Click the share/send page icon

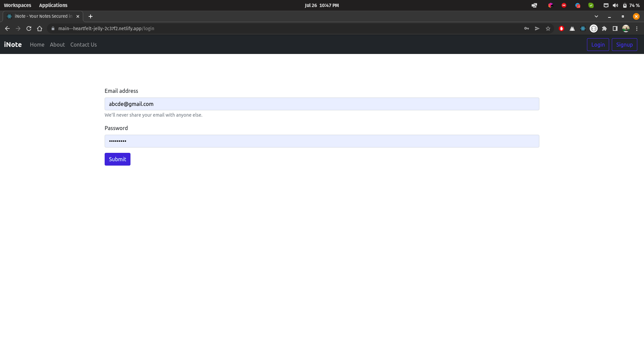point(537,28)
